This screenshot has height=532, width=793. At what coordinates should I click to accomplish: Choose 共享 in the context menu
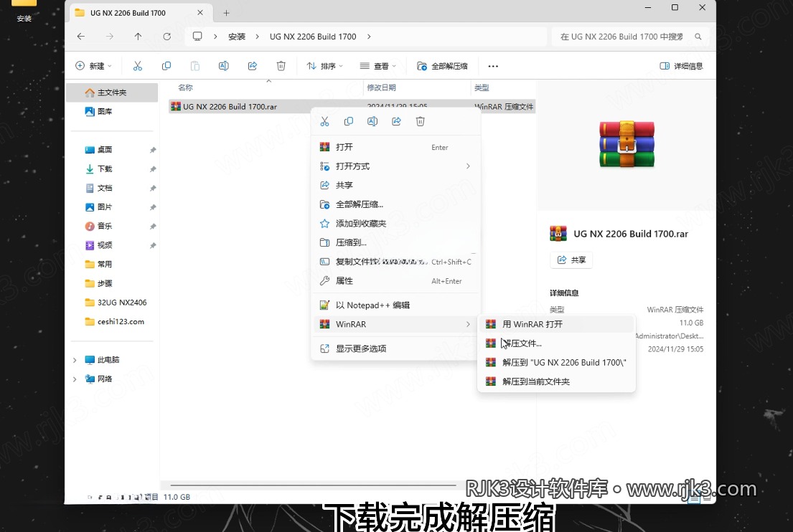coord(396,186)
